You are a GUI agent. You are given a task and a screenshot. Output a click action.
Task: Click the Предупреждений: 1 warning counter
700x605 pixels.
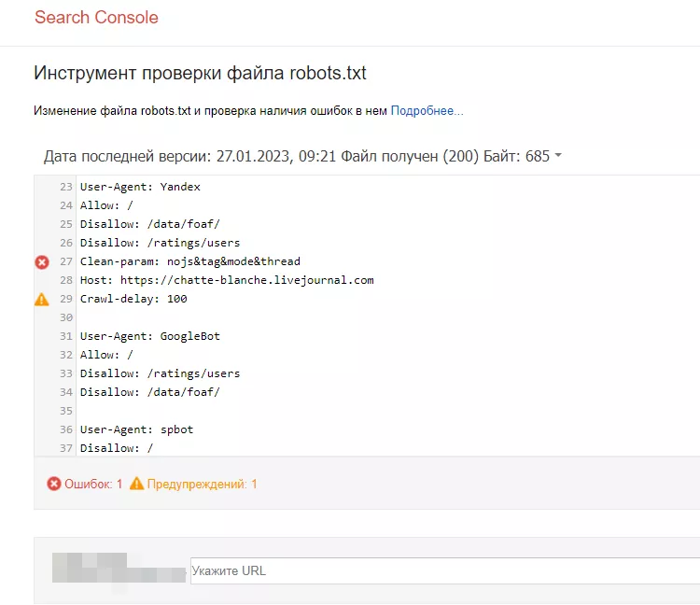tap(203, 484)
